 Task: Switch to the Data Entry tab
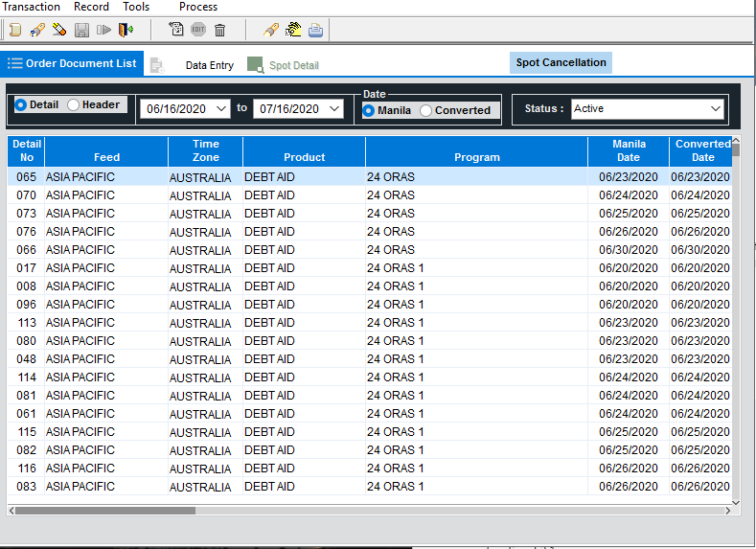pos(209,65)
